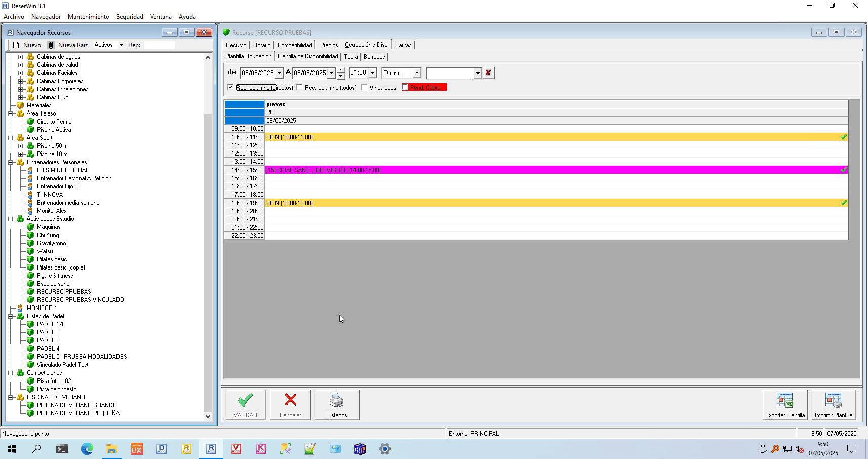Switch to Plantilla de Disponibilidad tab
The height and width of the screenshot is (459, 868).
[x=307, y=56]
